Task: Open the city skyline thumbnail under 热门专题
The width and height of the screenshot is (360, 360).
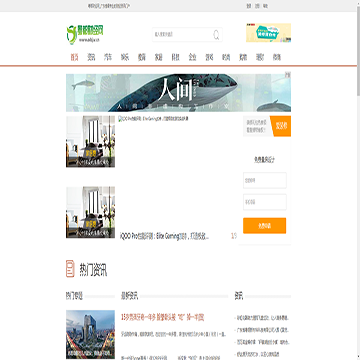Action: click(x=90, y=334)
